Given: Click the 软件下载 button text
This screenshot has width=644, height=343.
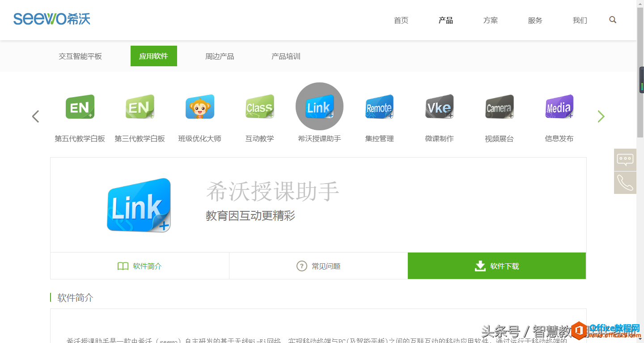Looking at the screenshot, I should click(x=504, y=266).
